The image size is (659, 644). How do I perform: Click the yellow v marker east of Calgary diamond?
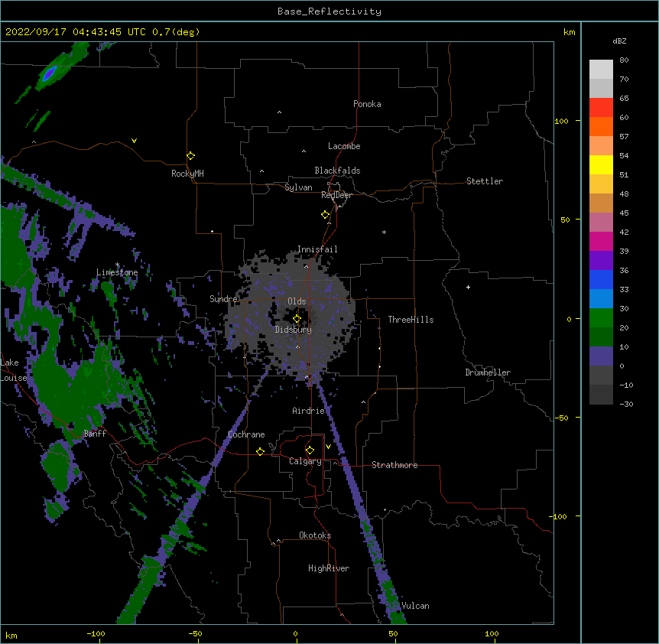pyautogui.click(x=328, y=447)
